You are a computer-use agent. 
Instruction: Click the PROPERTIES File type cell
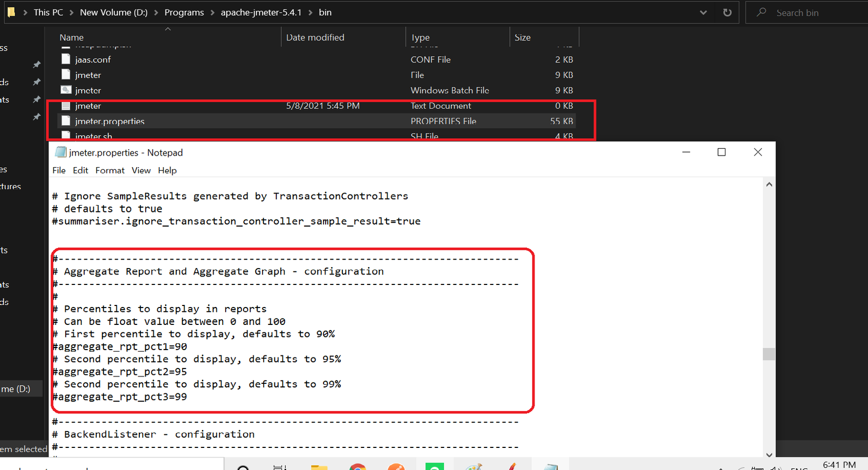(443, 121)
